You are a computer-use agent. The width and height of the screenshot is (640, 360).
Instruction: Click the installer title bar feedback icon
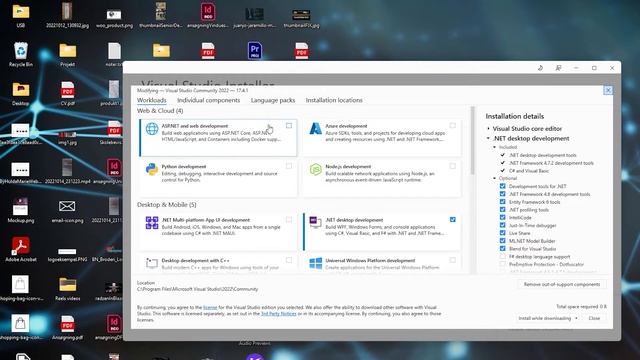pos(558,68)
